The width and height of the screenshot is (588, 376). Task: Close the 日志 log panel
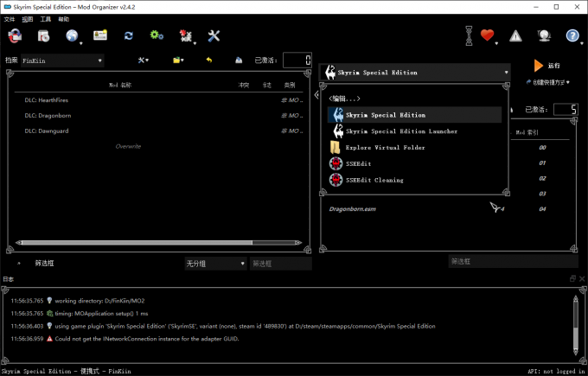point(582,278)
